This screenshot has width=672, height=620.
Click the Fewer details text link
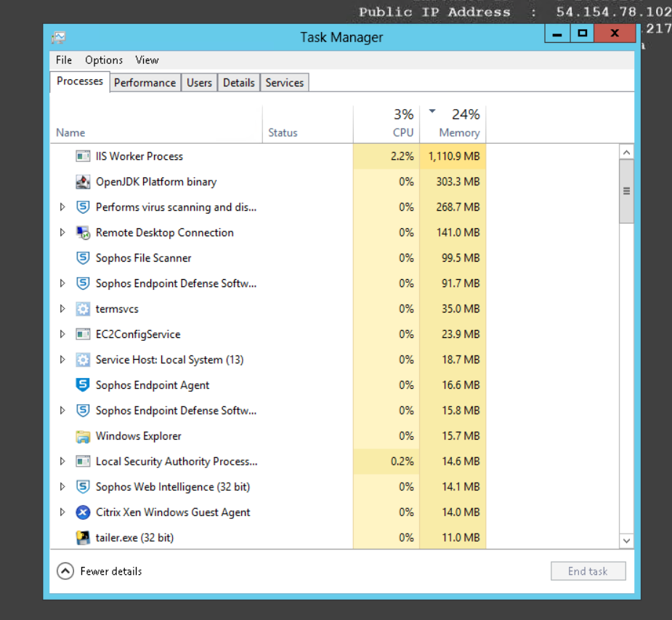tap(111, 571)
